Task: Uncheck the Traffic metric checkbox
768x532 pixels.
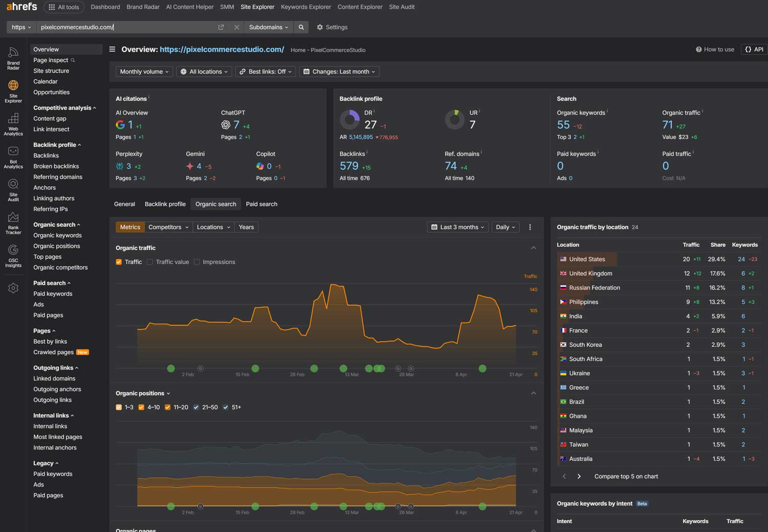Action: (x=119, y=261)
